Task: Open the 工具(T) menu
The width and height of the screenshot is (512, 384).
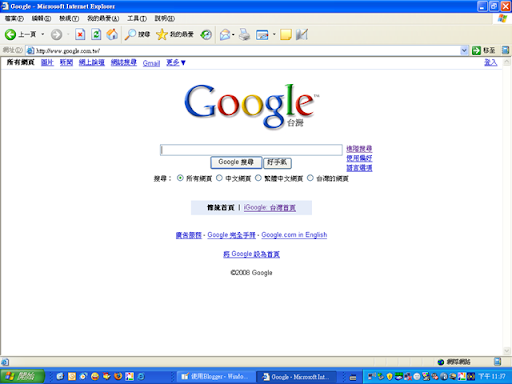Action: [x=137, y=19]
